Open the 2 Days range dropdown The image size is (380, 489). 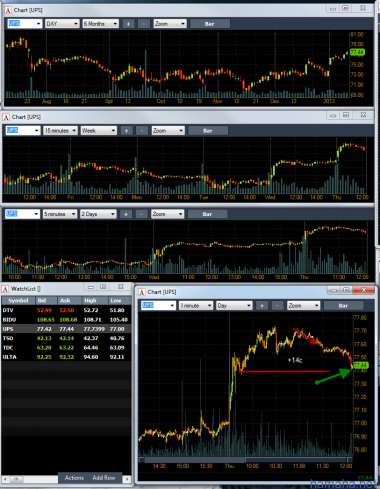98,214
